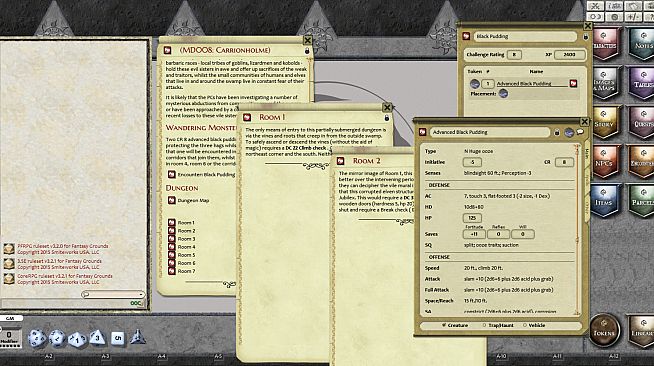Toggle the lock on Black Pudding encounter window
654x366 pixels.
point(585,37)
